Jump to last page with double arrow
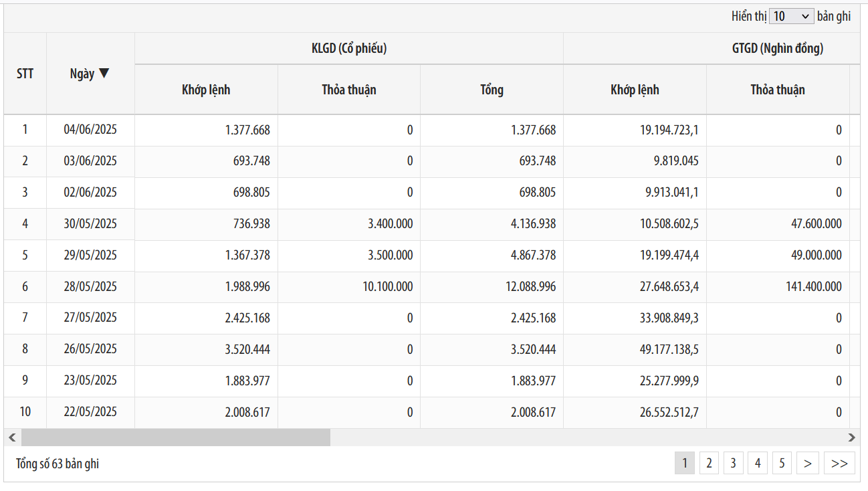 (839, 463)
